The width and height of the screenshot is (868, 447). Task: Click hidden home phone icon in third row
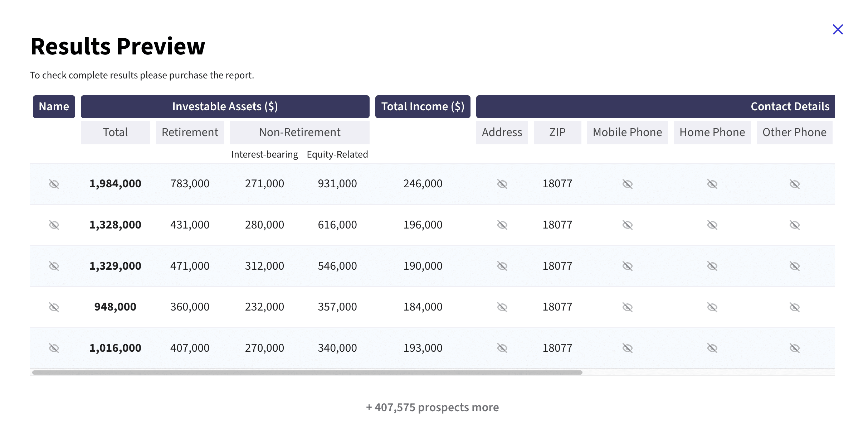click(x=712, y=266)
